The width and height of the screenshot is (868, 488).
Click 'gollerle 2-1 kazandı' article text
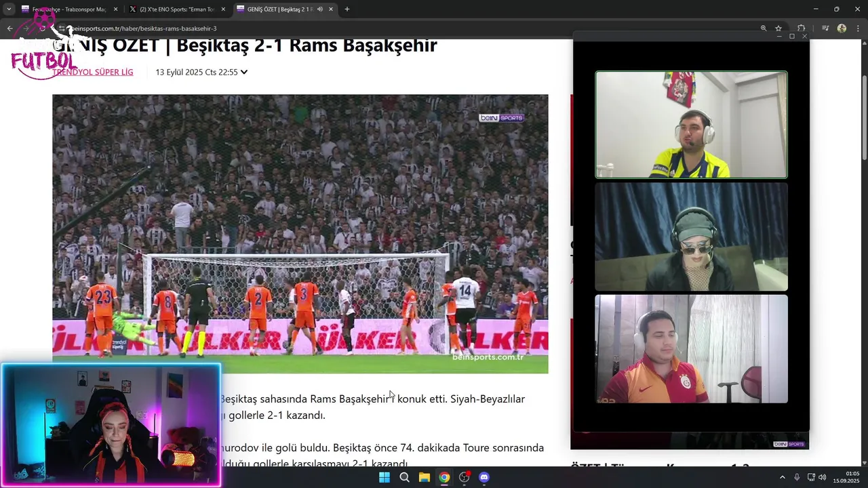coord(276,415)
